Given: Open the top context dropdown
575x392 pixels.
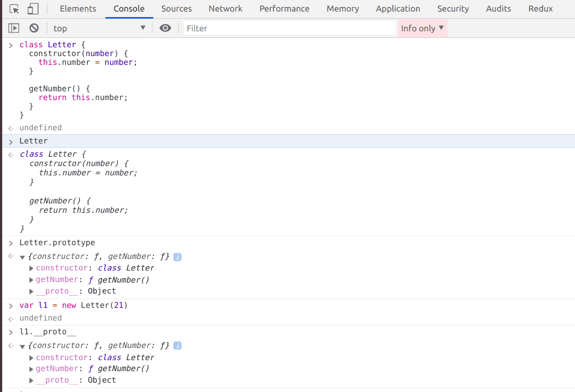Looking at the screenshot, I should 100,28.
